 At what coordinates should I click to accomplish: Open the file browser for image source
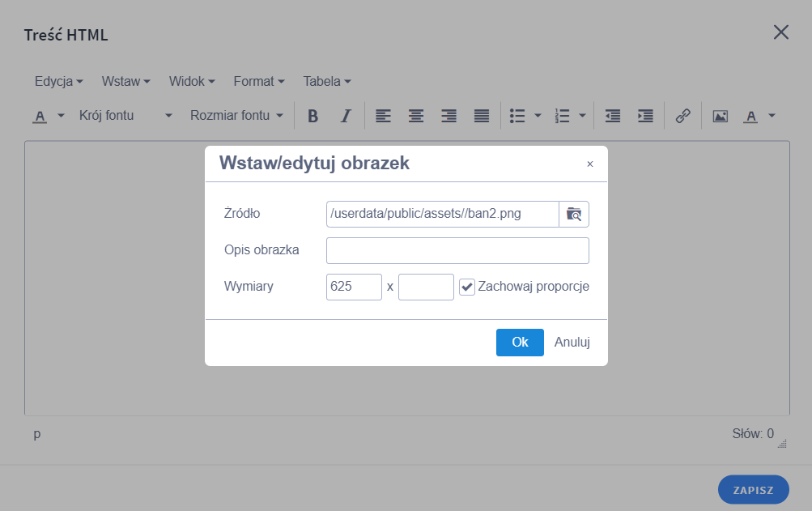[x=574, y=213]
